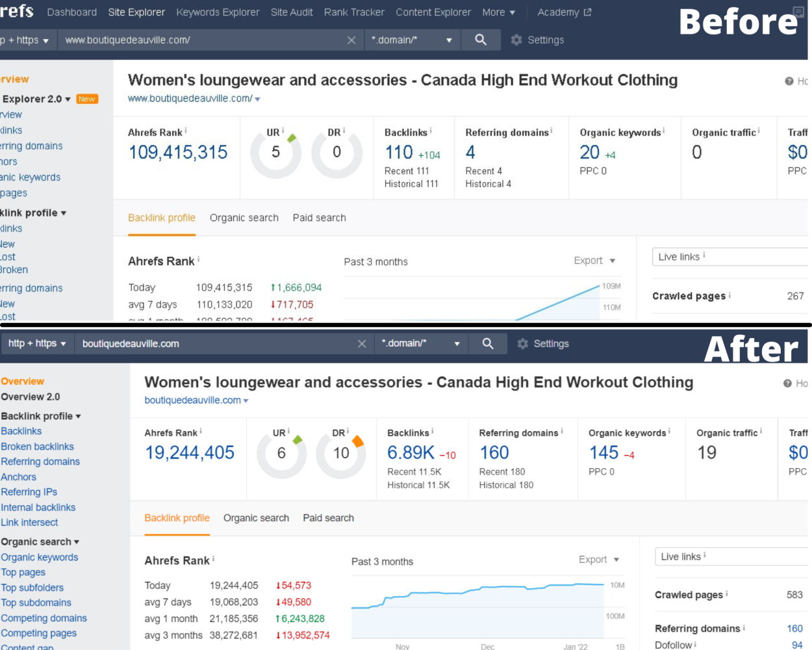The width and height of the screenshot is (812, 650).
Task: Open Top pages in the After sidebar
Action: [x=23, y=573]
